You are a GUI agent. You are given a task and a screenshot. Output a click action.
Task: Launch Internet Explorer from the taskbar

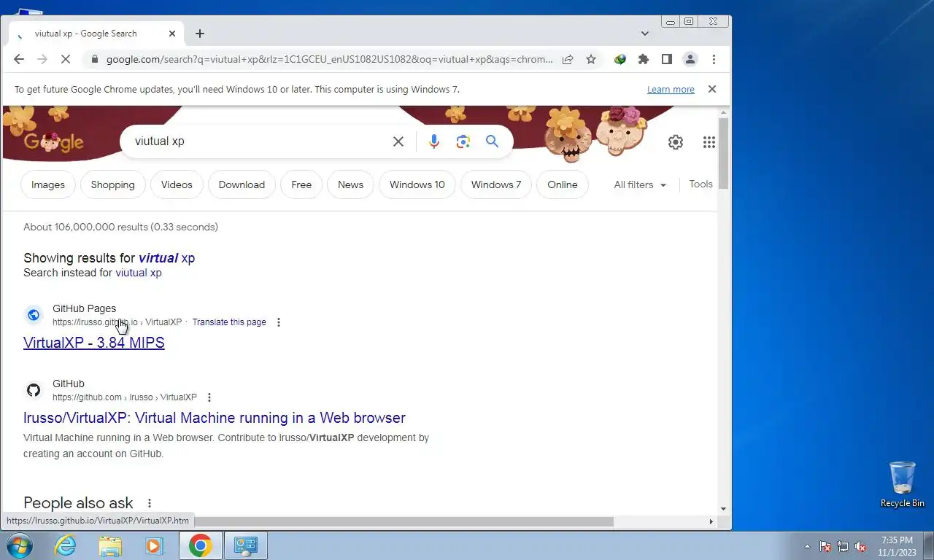66,545
